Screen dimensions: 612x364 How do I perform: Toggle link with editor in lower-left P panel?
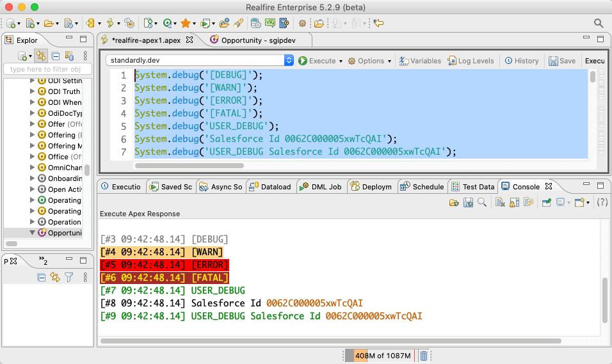click(x=55, y=278)
